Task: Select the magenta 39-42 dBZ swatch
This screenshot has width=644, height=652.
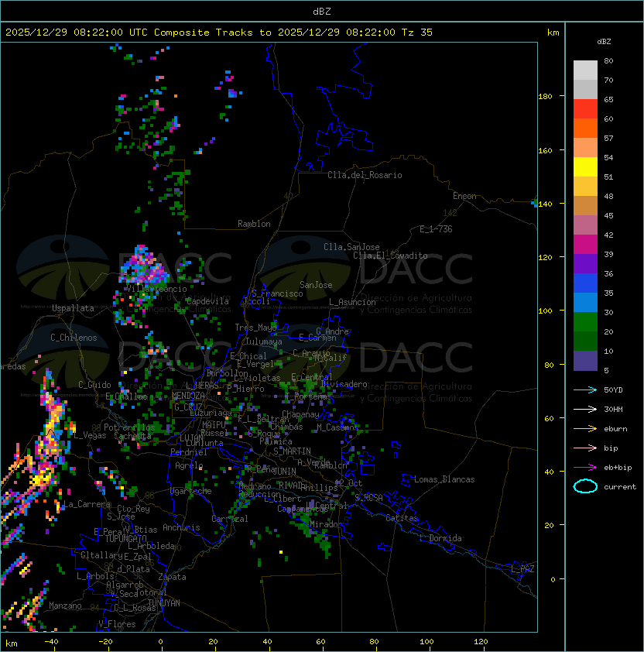Action: pyautogui.click(x=585, y=245)
